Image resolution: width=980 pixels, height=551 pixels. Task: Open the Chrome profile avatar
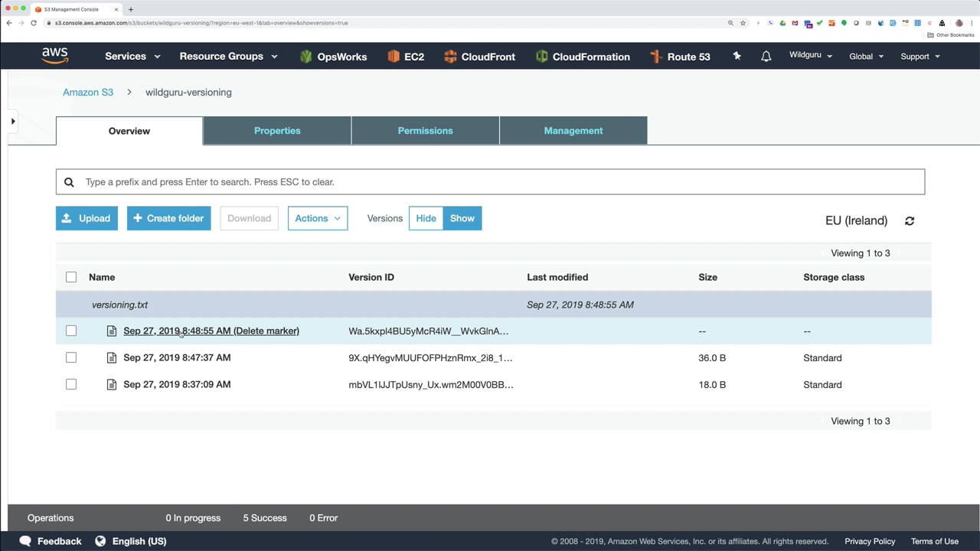(959, 23)
